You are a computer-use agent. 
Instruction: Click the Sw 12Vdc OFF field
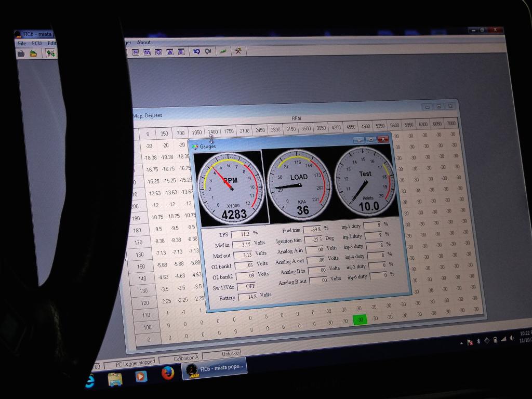[246, 286]
